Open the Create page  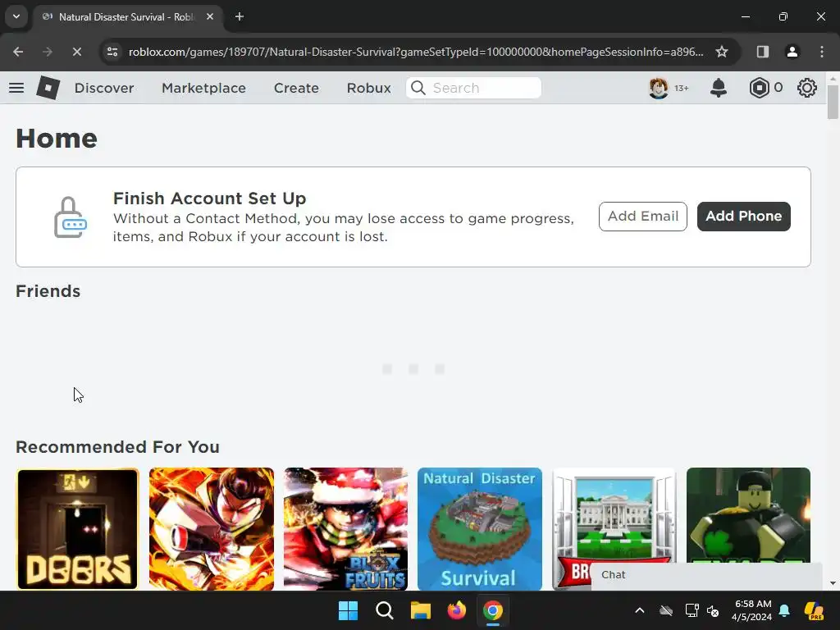[x=296, y=88]
